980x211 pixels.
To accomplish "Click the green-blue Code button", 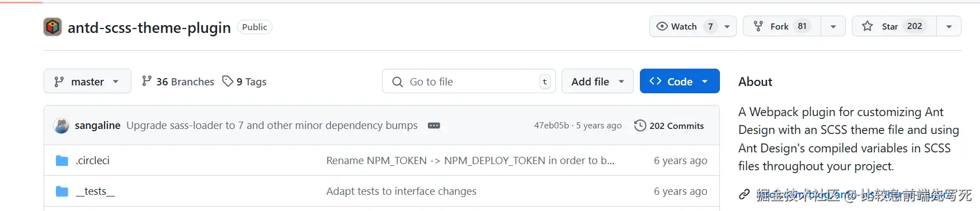I will tap(680, 81).
